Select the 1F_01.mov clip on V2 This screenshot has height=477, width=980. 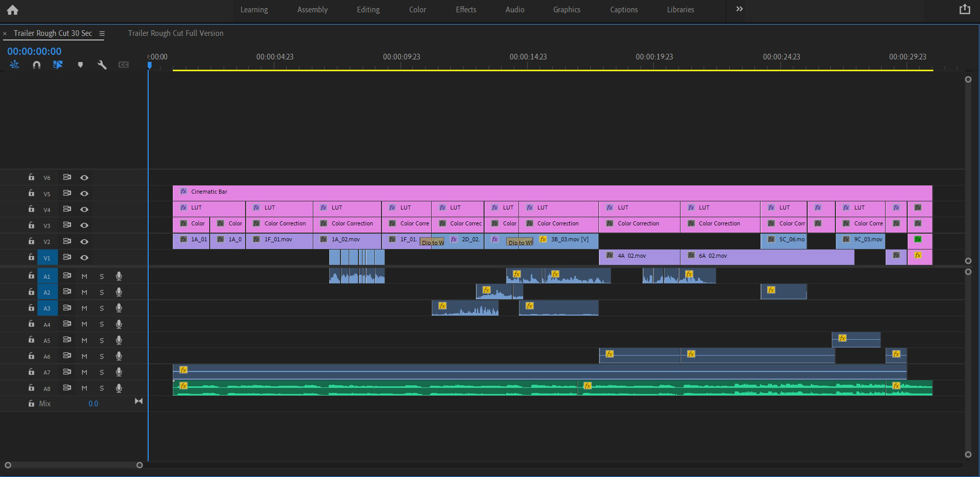[279, 241]
